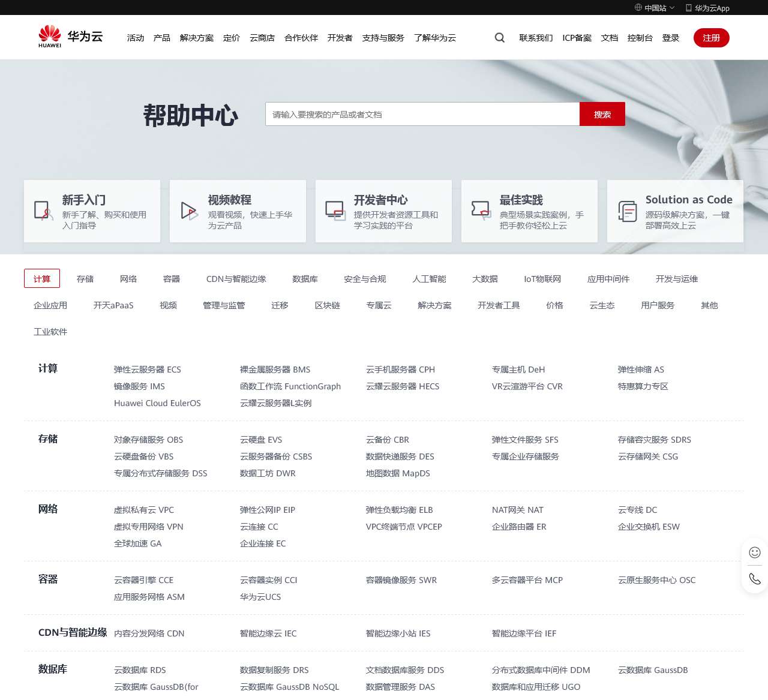Open the 支持与服务 navigation menu
Image resolution: width=768 pixels, height=700 pixels.
point(383,38)
